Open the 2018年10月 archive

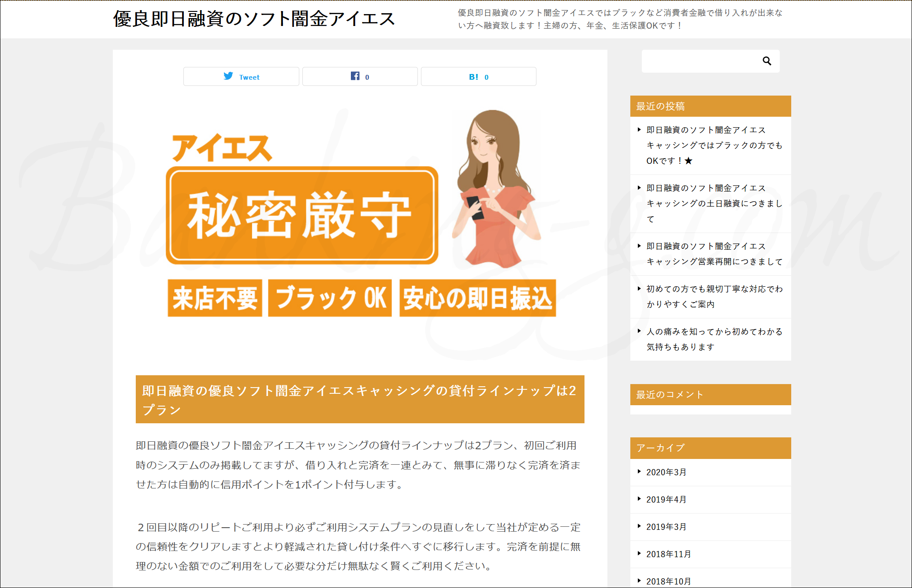(x=668, y=581)
